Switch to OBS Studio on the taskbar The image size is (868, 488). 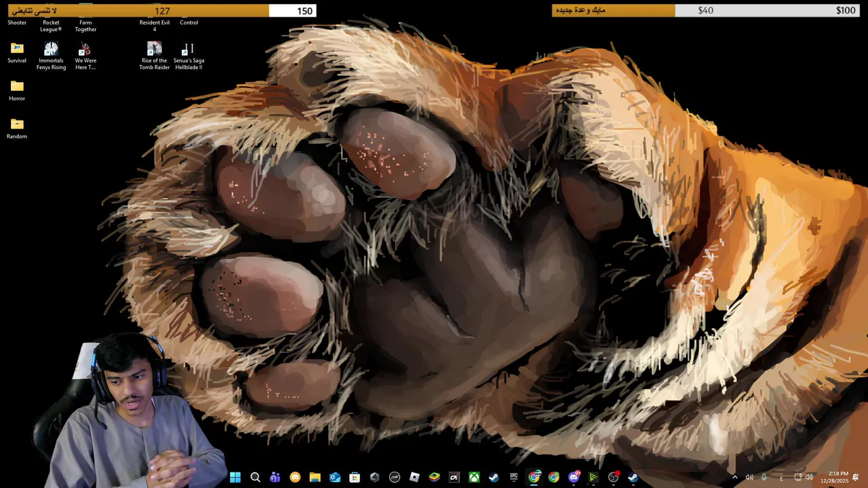614,477
